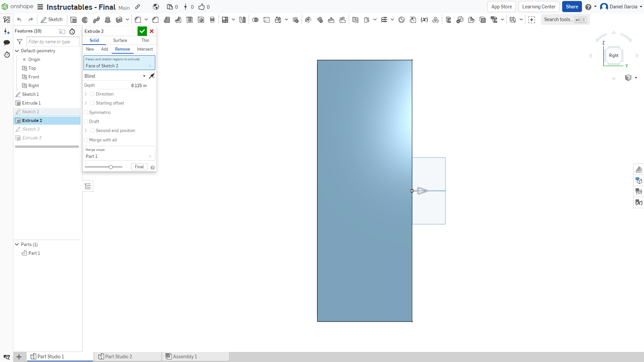
Task: Select the Sweep tool
Action: pos(96,19)
